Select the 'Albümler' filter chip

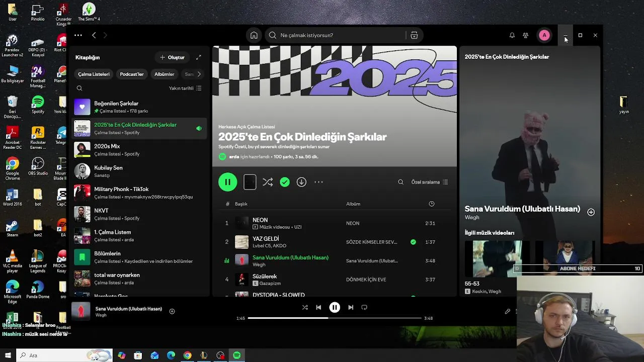point(164,74)
